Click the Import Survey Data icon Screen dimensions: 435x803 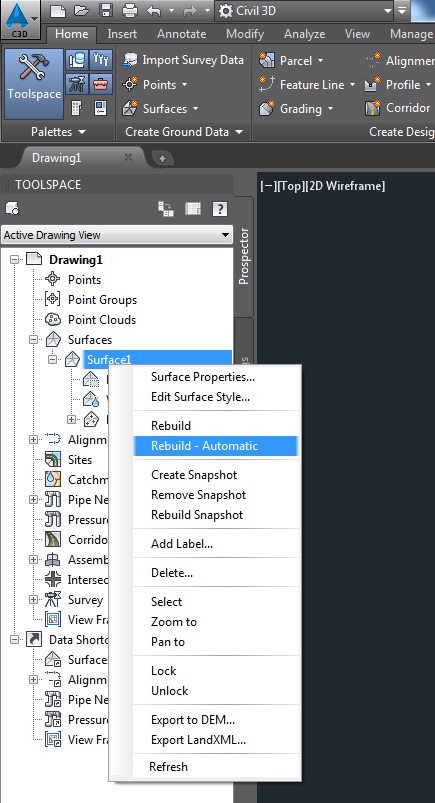click(x=129, y=60)
